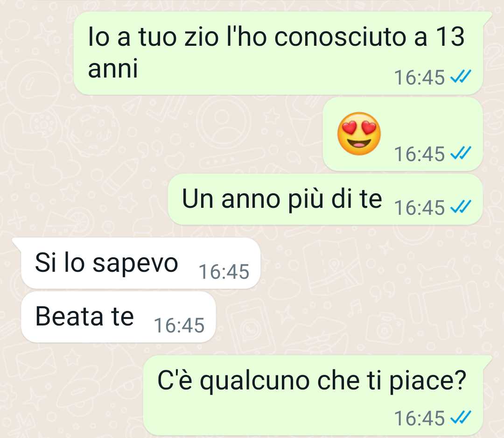
Task: Click the timestamp next to 'Un anno più di te'
Action: click(x=420, y=208)
